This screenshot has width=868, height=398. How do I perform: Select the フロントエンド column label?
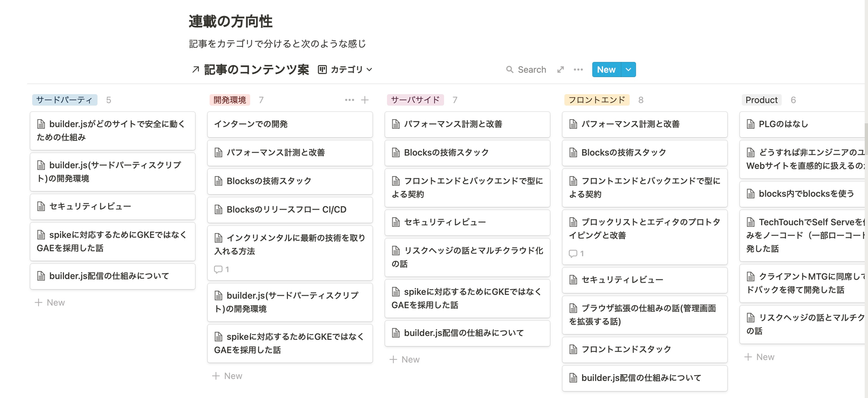click(x=596, y=100)
